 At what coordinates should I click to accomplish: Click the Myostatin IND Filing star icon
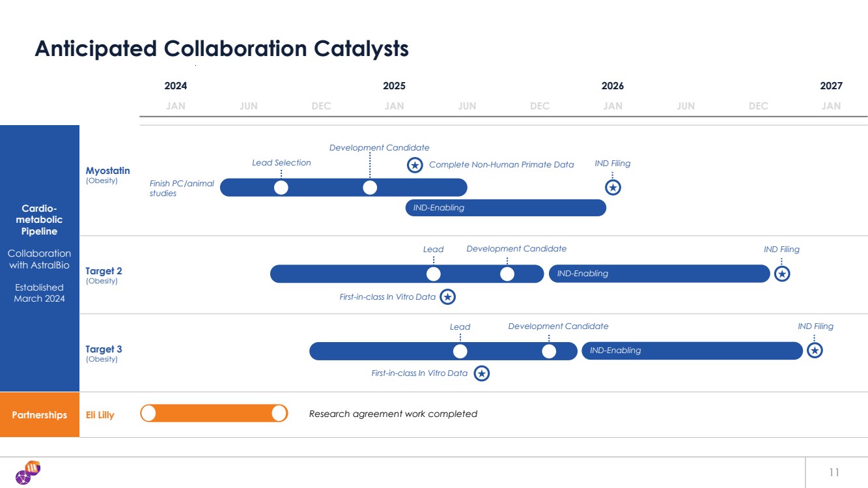click(x=613, y=188)
